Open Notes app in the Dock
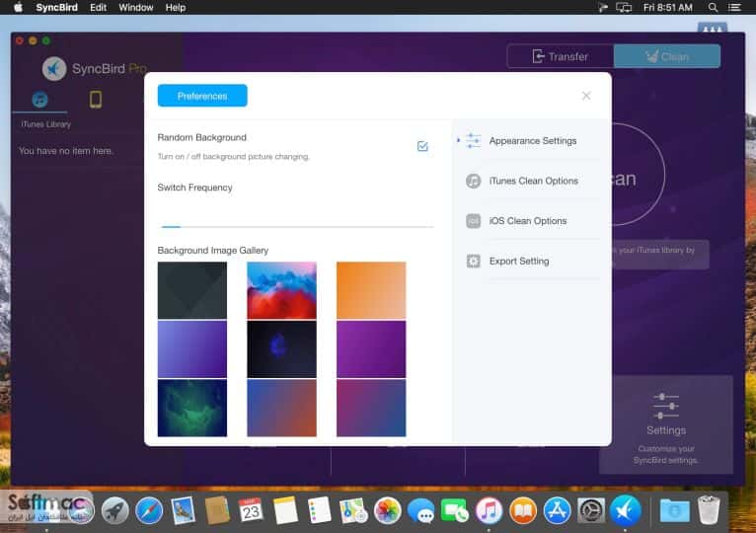 point(285,510)
